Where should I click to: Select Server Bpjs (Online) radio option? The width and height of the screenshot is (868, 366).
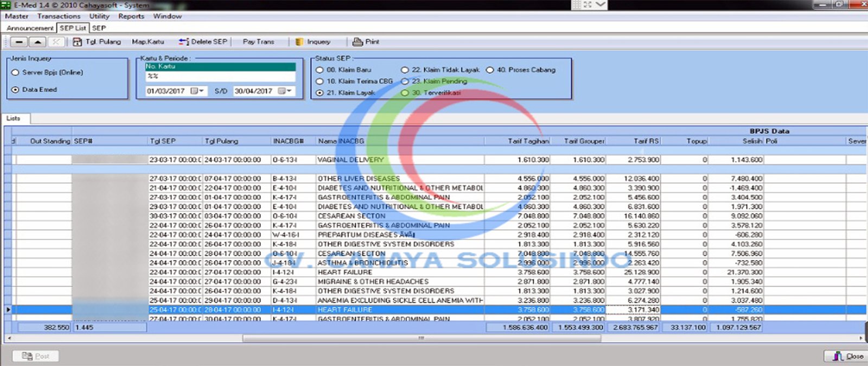[x=15, y=72]
